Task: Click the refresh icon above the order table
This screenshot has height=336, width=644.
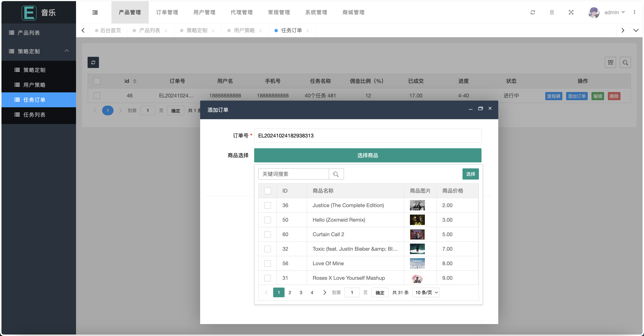Action: point(93,62)
